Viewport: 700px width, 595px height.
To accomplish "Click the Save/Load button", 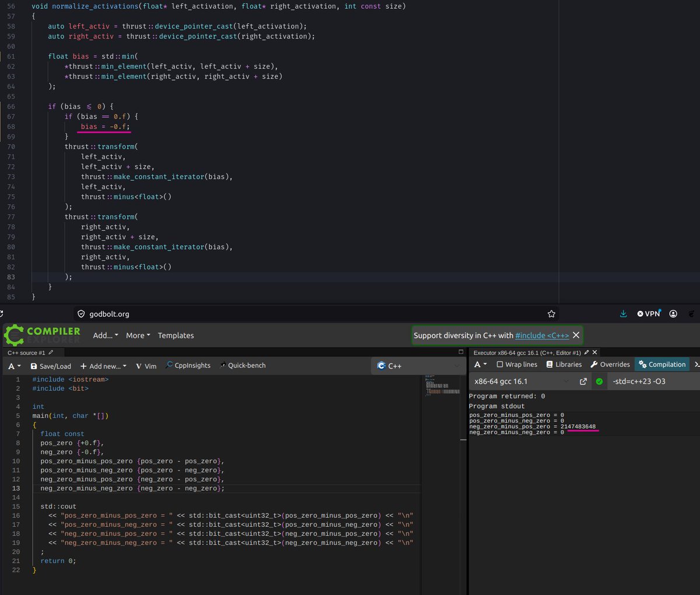I will [51, 366].
